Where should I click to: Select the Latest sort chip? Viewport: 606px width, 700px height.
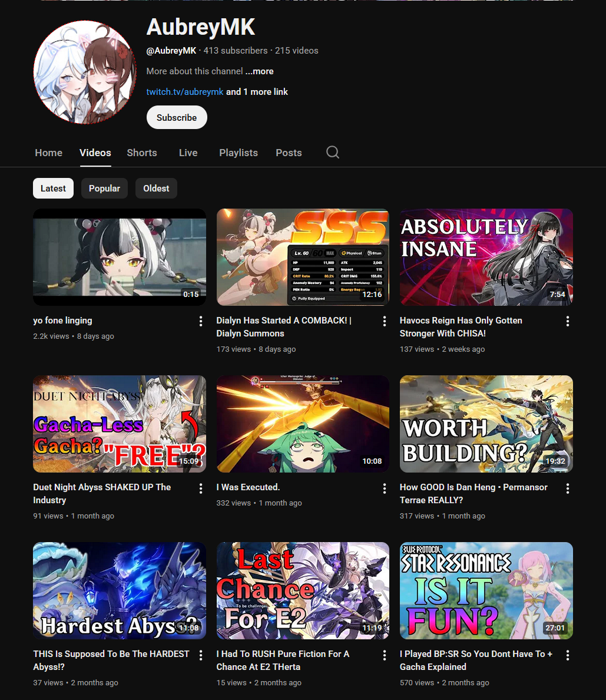click(53, 189)
